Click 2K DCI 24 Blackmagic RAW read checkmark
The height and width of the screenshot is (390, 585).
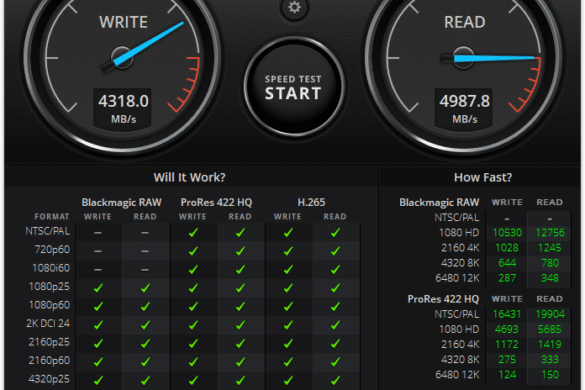click(145, 325)
